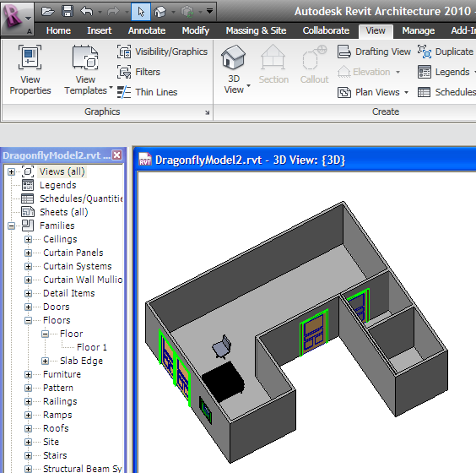Click the View Properties icon
Screen dimensions: 476x473
pos(30,57)
